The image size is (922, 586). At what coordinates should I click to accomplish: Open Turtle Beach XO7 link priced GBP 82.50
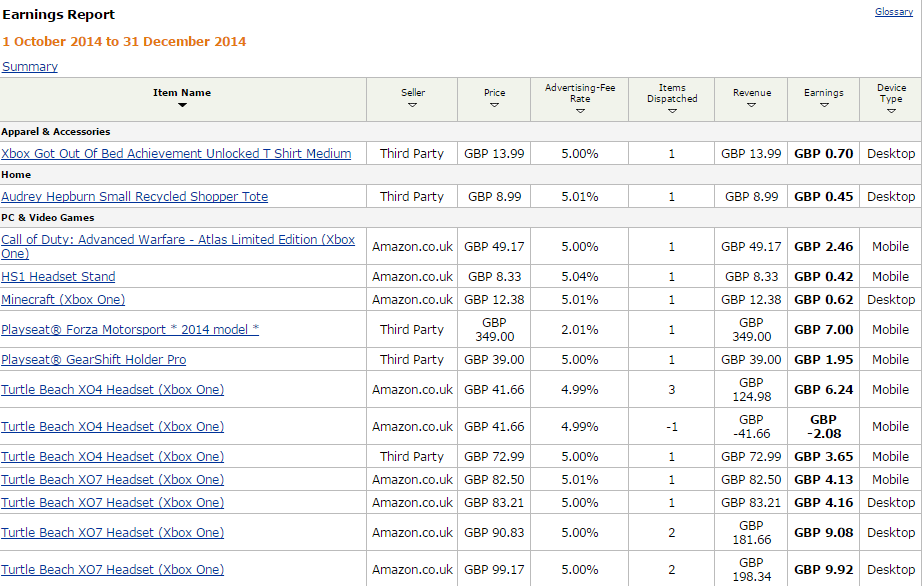tap(112, 479)
